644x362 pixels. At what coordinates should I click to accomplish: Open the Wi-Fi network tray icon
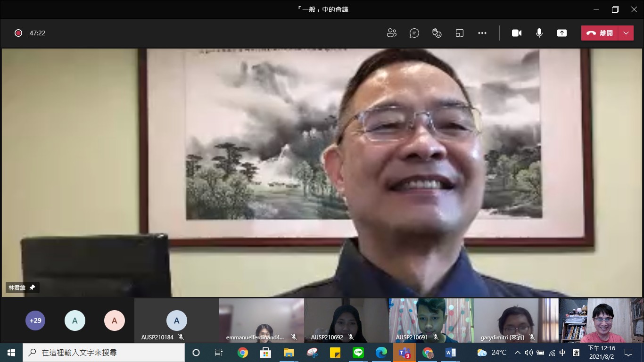click(x=552, y=353)
